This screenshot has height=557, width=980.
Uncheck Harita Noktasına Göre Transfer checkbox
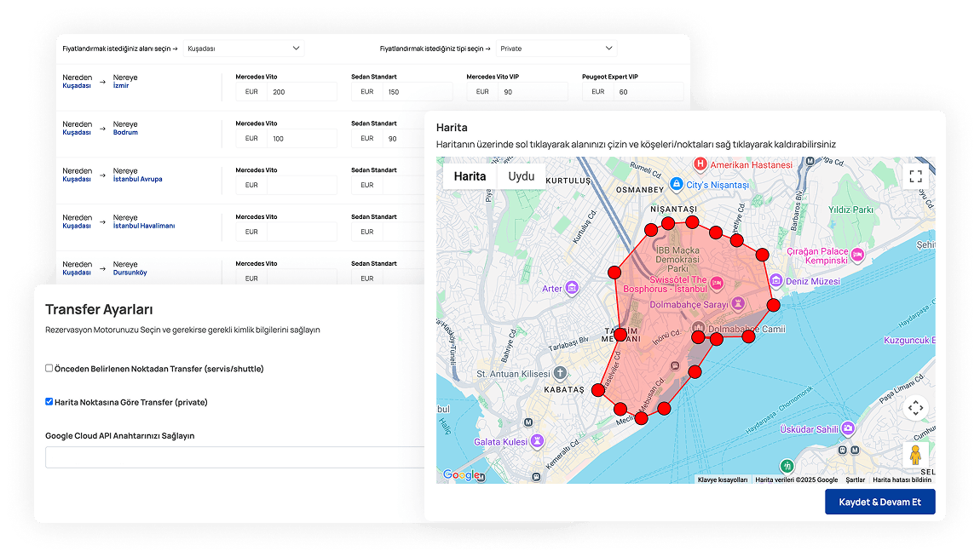(49, 401)
